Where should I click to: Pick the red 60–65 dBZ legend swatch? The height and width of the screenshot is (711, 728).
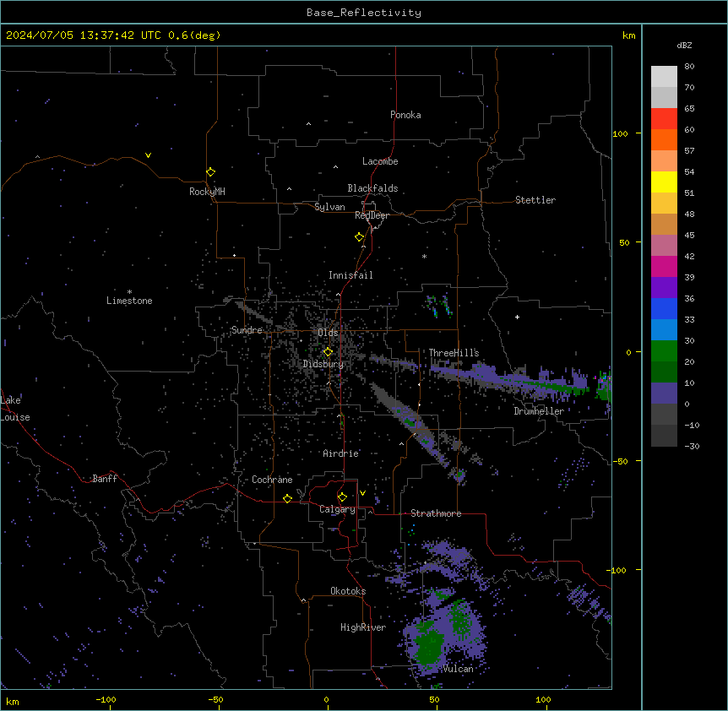tap(664, 118)
